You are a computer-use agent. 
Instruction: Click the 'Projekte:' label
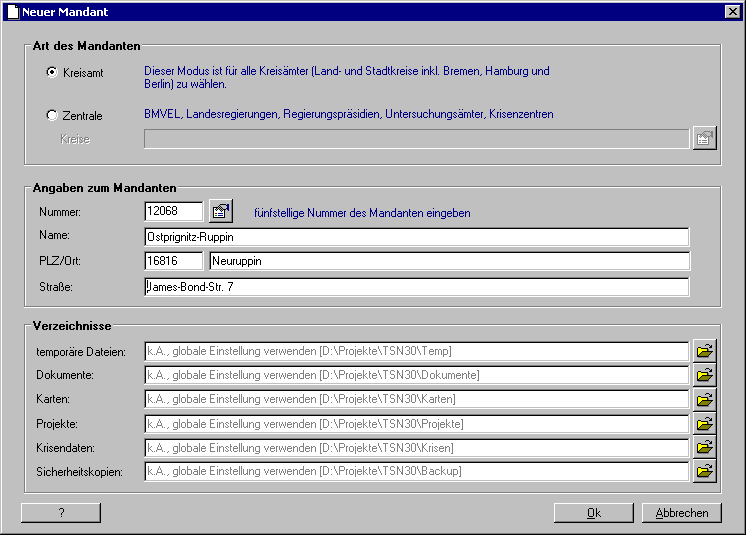tap(57, 424)
